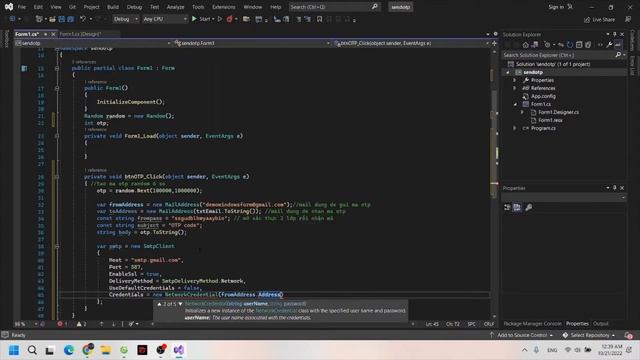The width and height of the screenshot is (640, 360).
Task: Open Windows Start menu
Action: click(x=14, y=350)
